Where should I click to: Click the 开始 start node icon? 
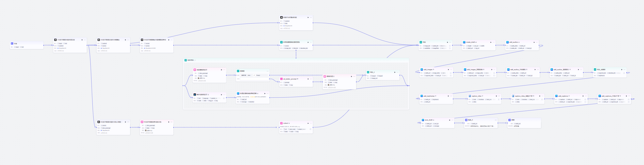pos(12,43)
